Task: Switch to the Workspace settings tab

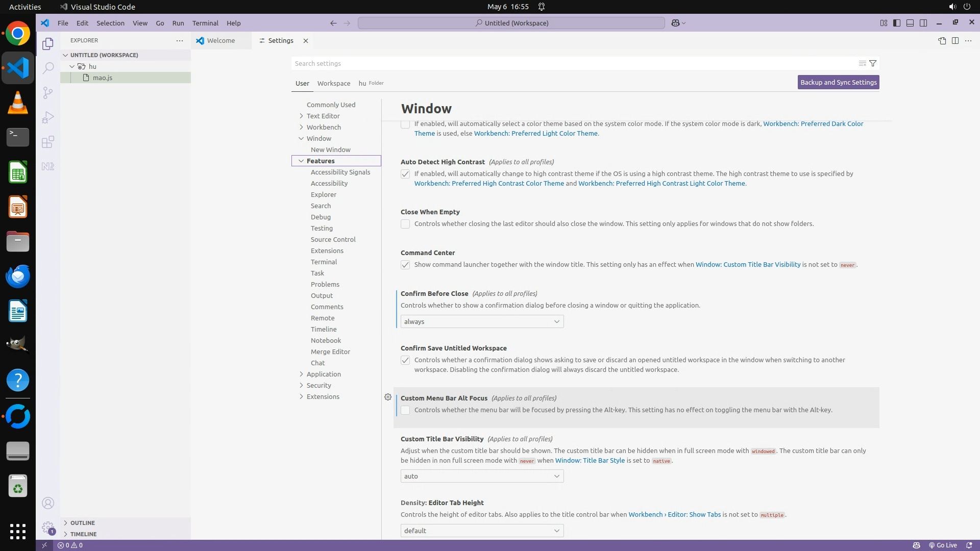Action: point(333,83)
